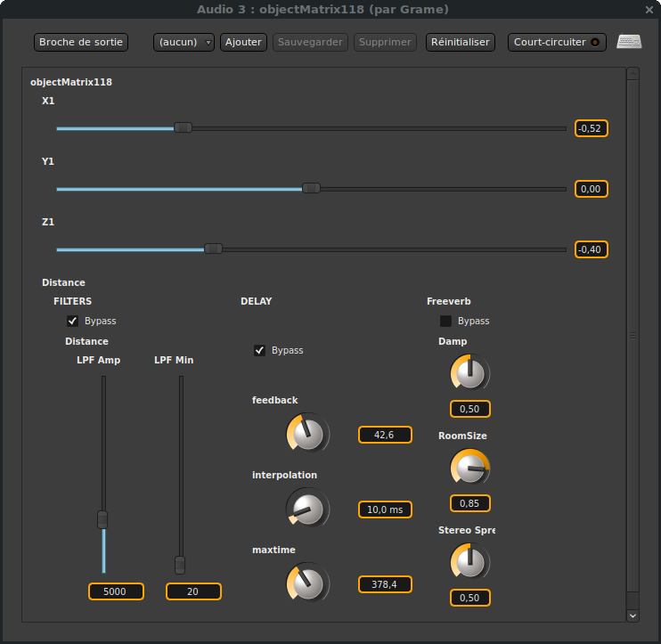Toggle the DELAY Bypass checkbox
Image resolution: width=661 pixels, height=644 pixels.
[x=260, y=350]
